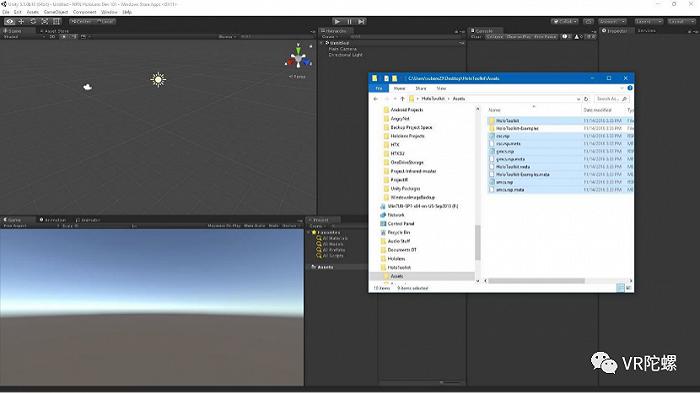Toggle Collapse in the Console panel
The image size is (700, 394).
click(x=495, y=37)
